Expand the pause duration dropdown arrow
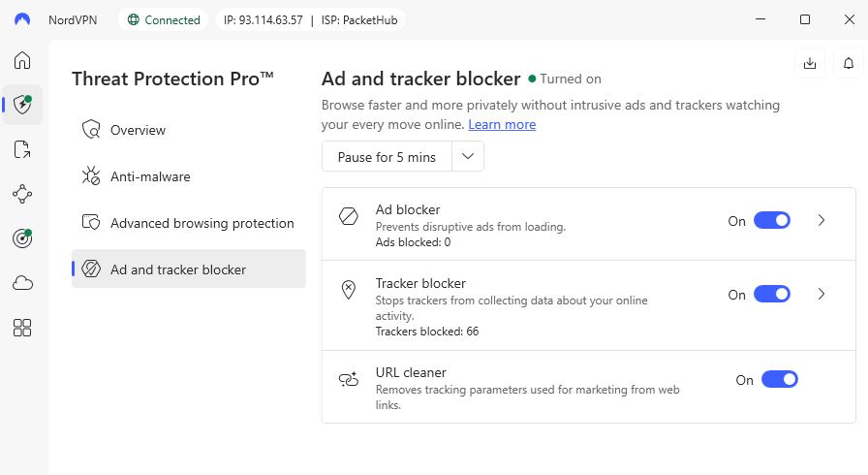The height and width of the screenshot is (475, 868). [468, 156]
